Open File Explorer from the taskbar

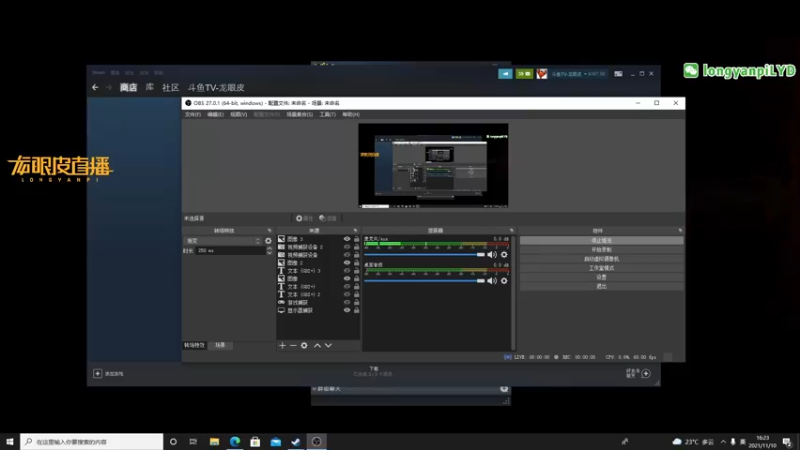tap(214, 442)
